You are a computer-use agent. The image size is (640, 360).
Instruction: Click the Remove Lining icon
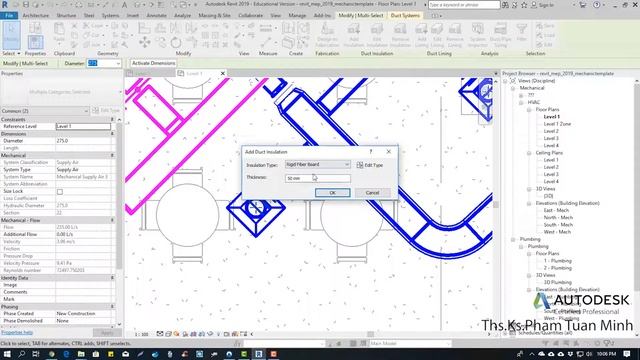point(454,35)
